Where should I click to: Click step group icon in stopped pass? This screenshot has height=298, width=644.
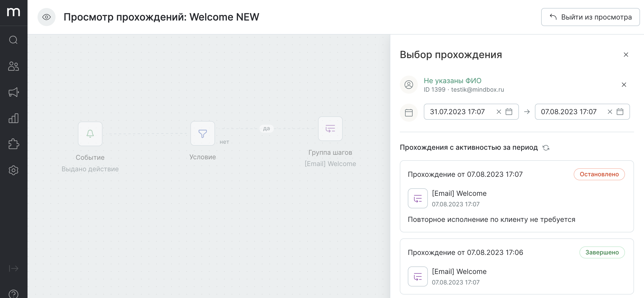pyautogui.click(x=418, y=198)
